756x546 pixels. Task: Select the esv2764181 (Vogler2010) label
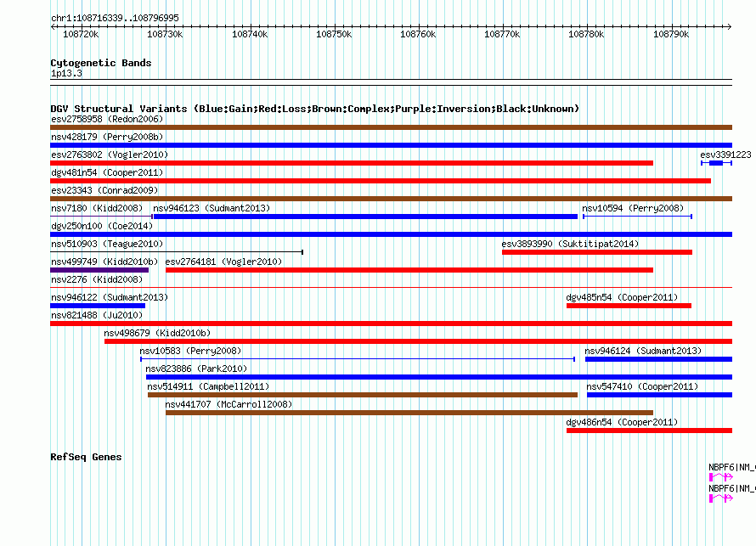(x=223, y=262)
